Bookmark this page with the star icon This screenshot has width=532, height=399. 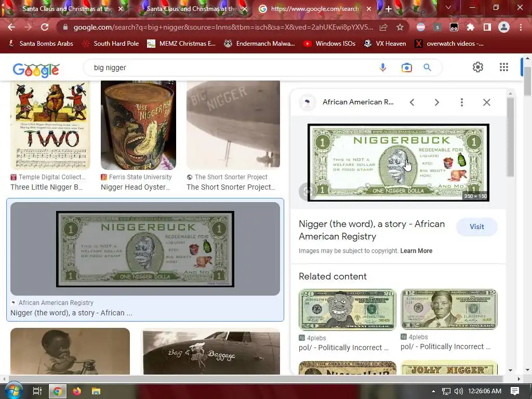click(x=400, y=27)
